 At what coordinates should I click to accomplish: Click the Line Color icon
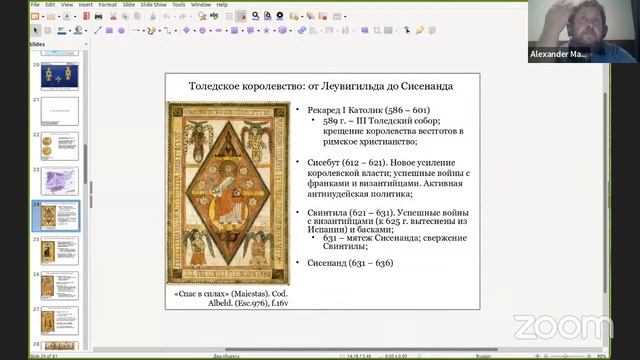tap(62, 30)
